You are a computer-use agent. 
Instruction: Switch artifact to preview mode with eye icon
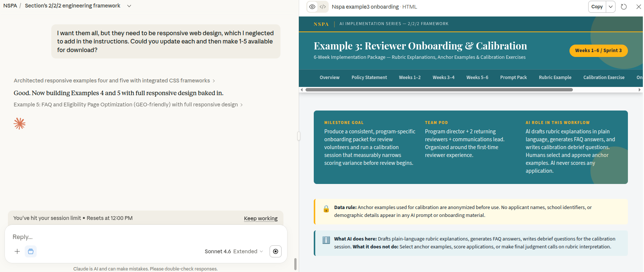(312, 7)
